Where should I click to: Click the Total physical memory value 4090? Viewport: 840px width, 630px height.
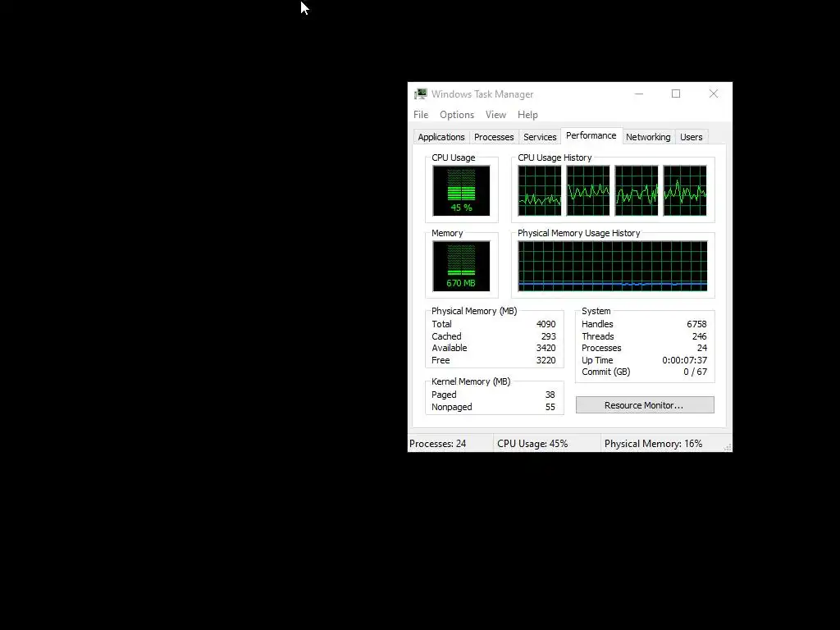pos(546,324)
